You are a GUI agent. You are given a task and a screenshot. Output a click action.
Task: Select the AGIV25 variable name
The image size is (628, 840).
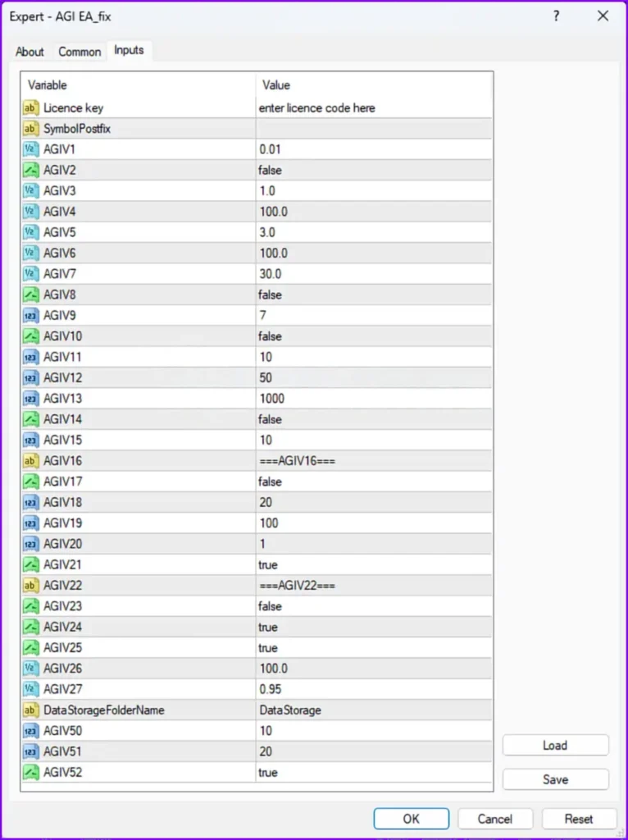coord(62,648)
